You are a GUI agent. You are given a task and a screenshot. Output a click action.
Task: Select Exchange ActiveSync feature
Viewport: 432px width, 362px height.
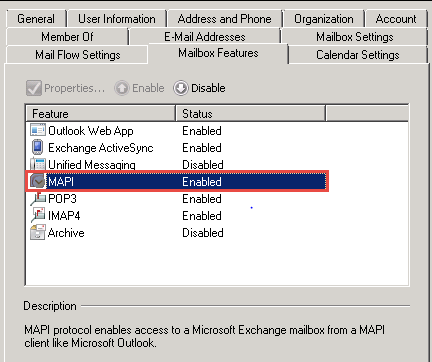point(101,148)
